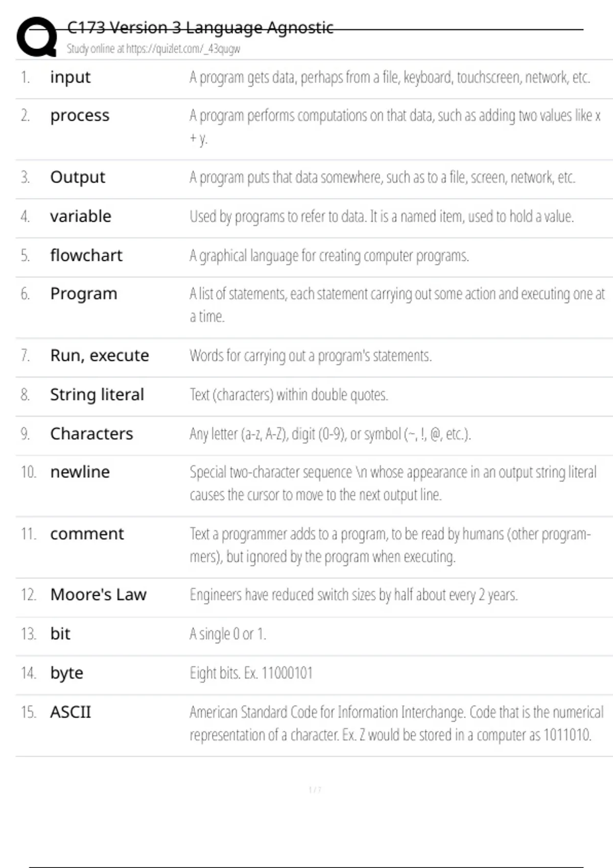Select the term "input"

point(70,77)
